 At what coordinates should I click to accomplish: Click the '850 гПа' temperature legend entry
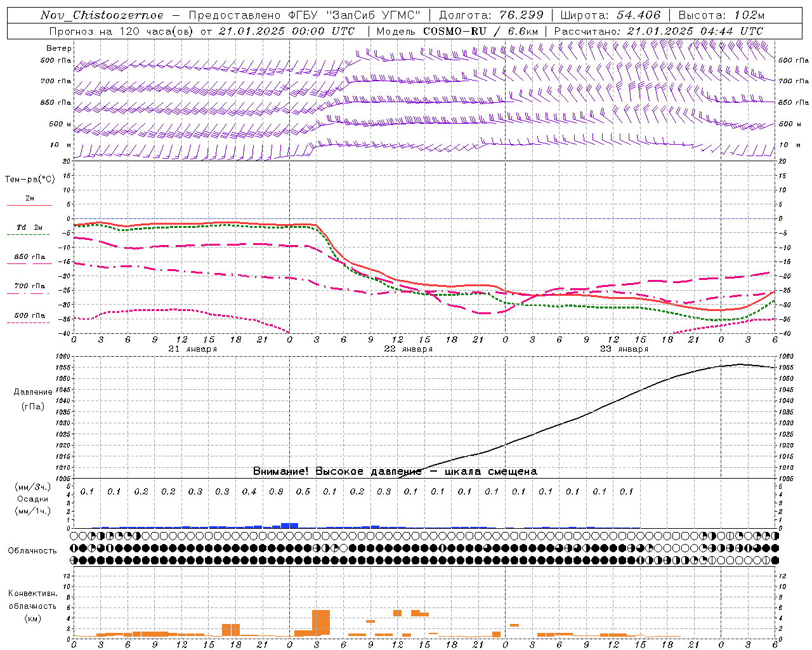coord(30,257)
